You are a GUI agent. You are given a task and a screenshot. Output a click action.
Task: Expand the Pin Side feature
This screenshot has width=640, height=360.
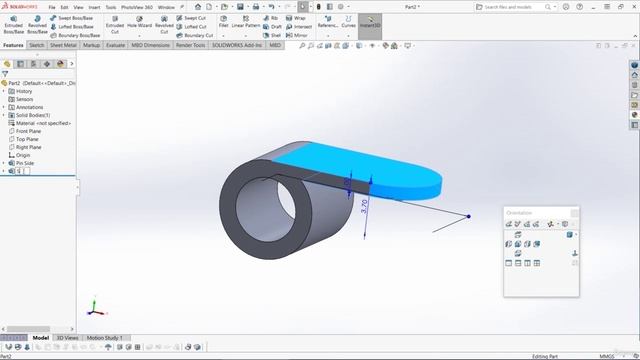coord(4,163)
